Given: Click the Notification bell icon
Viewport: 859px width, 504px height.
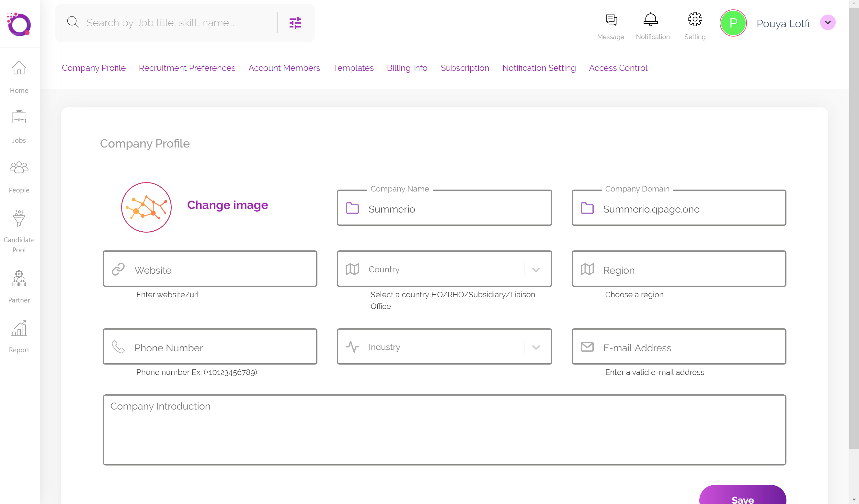Looking at the screenshot, I should tap(650, 20).
